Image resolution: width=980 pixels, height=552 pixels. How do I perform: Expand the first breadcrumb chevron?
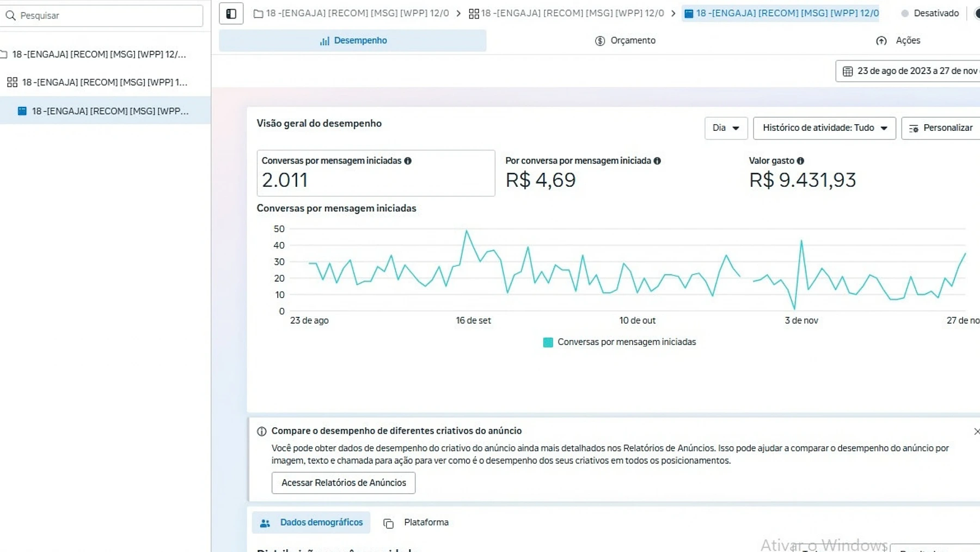(x=458, y=14)
